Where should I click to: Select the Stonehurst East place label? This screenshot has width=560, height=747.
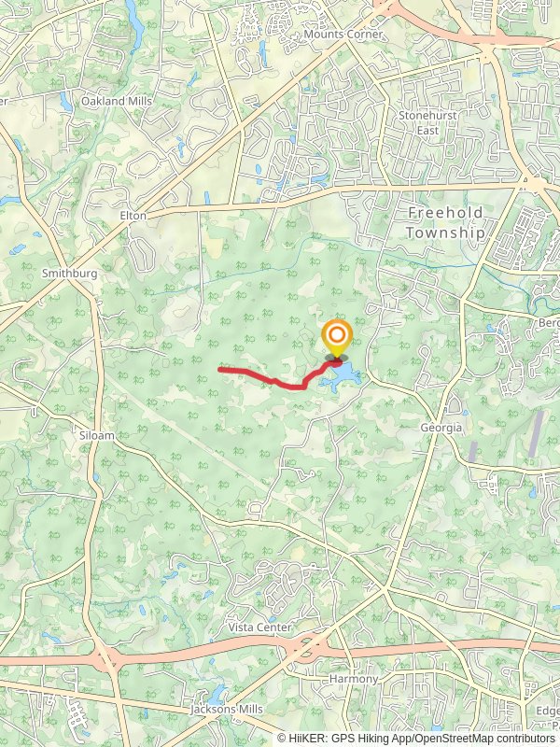coord(427,122)
